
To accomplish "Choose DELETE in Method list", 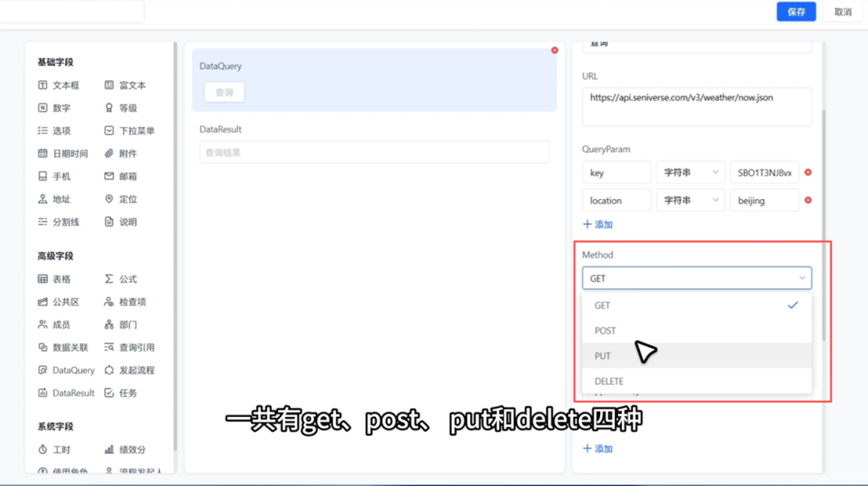I will coord(697,381).
